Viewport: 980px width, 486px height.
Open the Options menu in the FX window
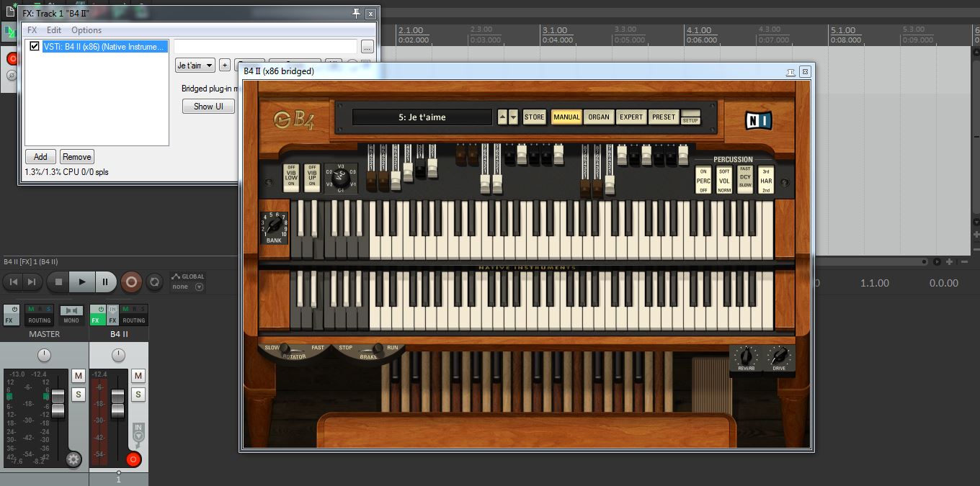tap(86, 30)
